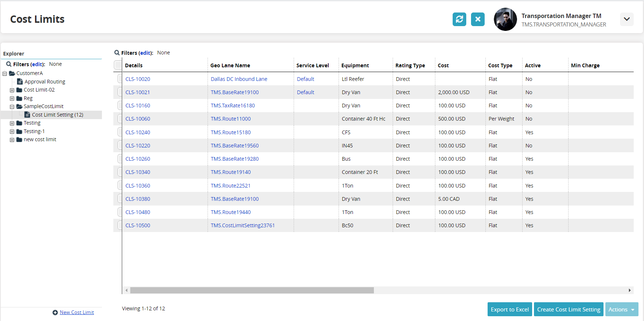Screen dimensions: 644x321
Task: Open the Dallas DC Inbound Lane link
Action: pos(239,79)
